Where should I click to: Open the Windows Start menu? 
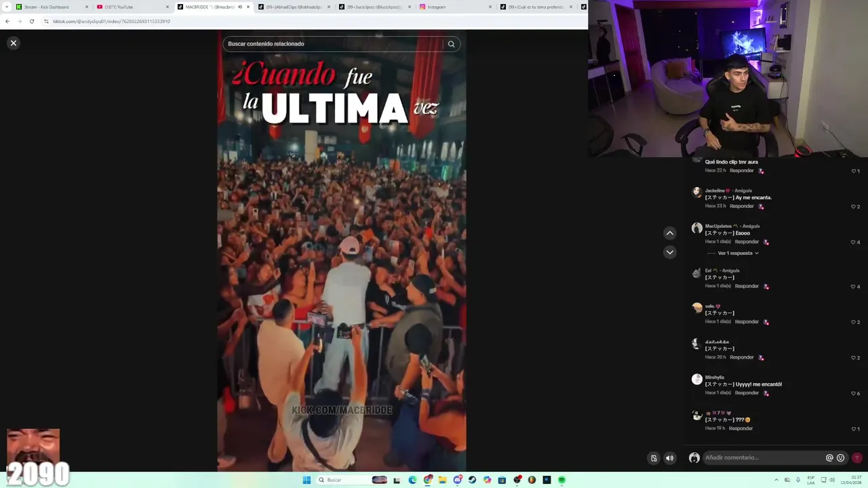click(x=307, y=480)
